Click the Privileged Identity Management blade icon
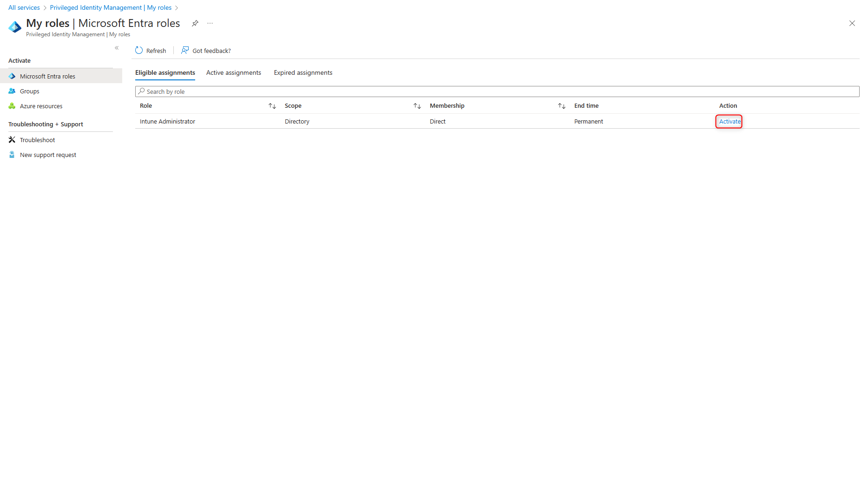The height and width of the screenshot is (477, 868). pyautogui.click(x=14, y=26)
